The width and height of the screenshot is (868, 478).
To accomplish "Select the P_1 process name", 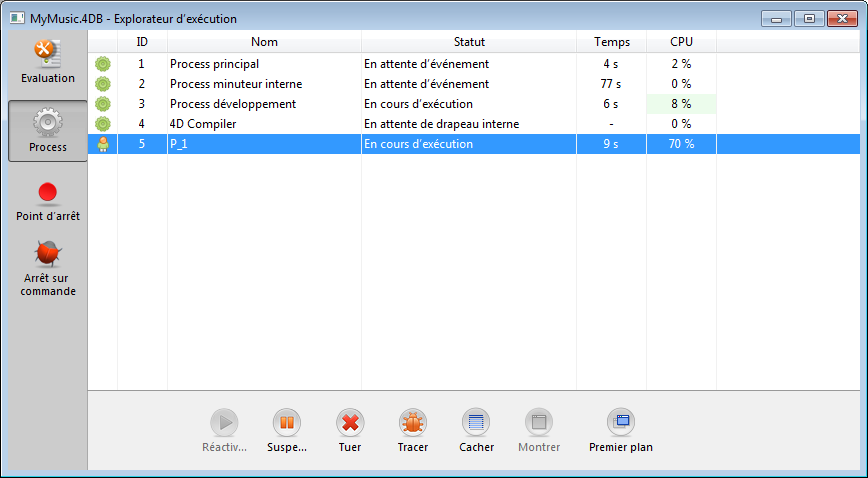I will tap(179, 144).
